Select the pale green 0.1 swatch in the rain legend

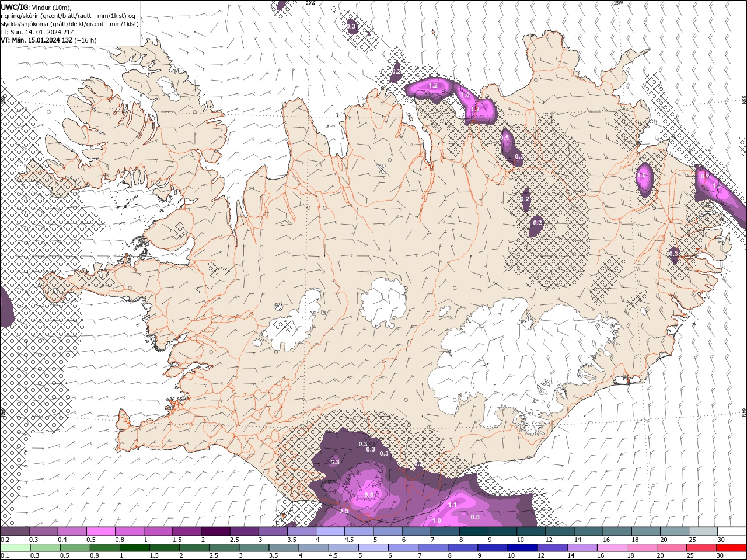coord(15,548)
